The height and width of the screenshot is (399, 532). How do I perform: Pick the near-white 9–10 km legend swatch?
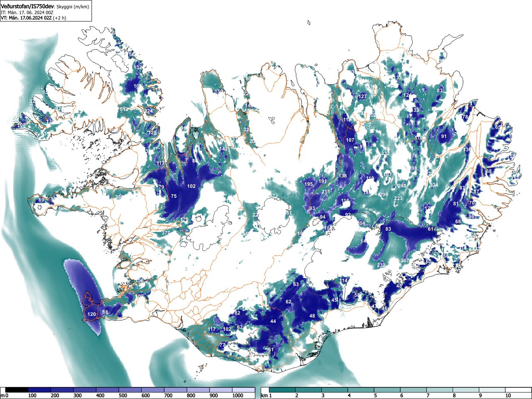coord(493,390)
